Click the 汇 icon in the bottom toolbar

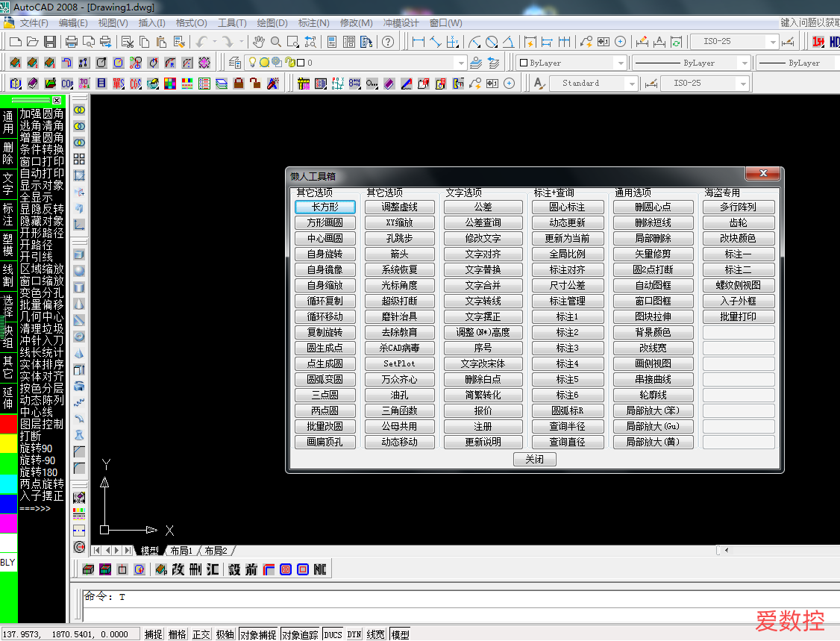(x=213, y=569)
